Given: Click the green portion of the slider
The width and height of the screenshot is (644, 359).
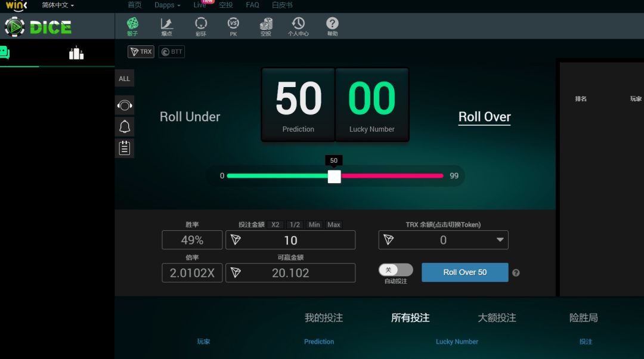Looking at the screenshot, I should pyautogui.click(x=277, y=176).
